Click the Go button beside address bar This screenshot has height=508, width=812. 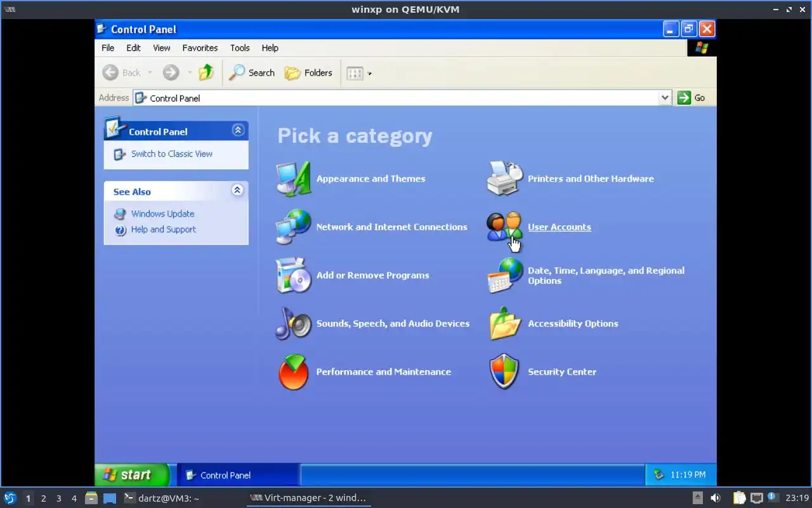pos(691,98)
